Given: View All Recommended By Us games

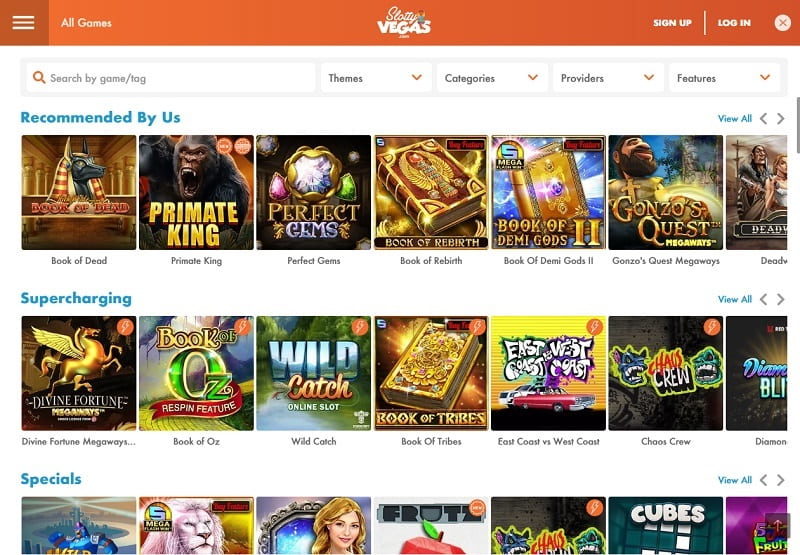Looking at the screenshot, I should (x=735, y=119).
